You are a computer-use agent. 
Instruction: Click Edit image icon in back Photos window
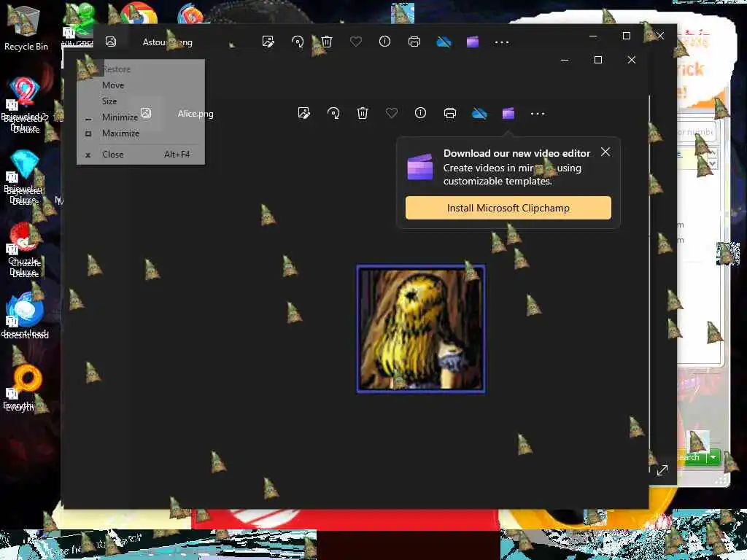pyautogui.click(x=268, y=42)
